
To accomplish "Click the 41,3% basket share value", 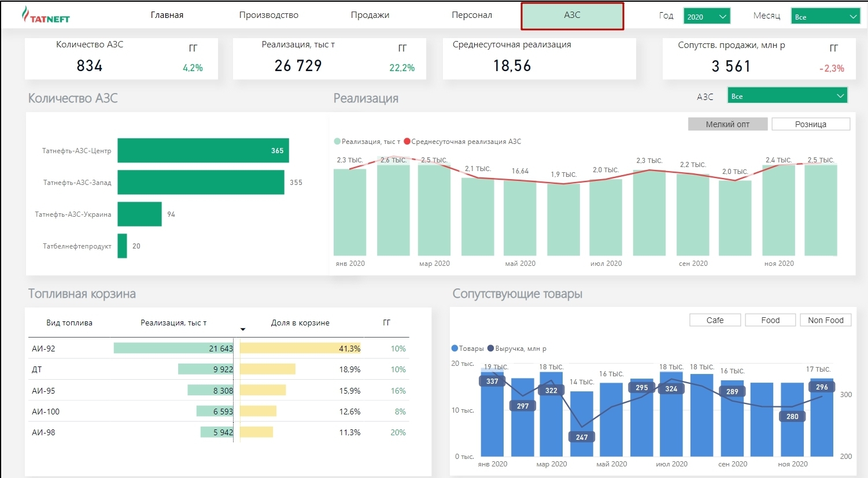I will click(350, 349).
